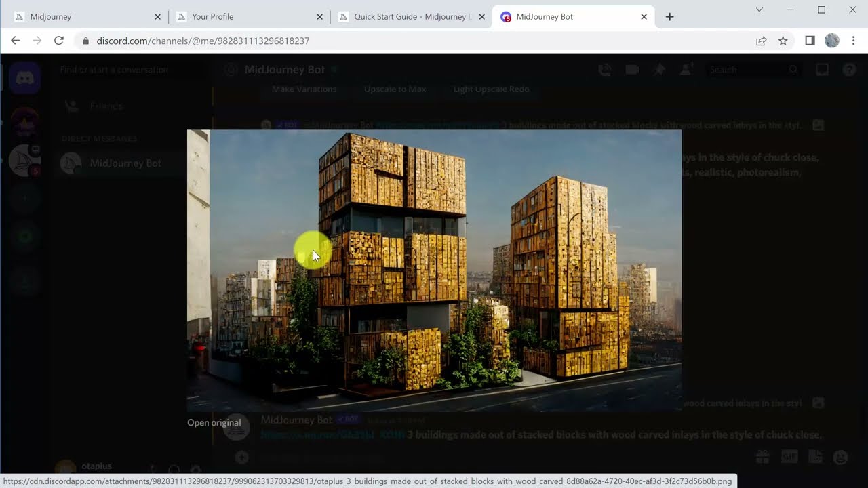Start a video call
Image resolution: width=868 pixels, height=488 pixels.
632,69
